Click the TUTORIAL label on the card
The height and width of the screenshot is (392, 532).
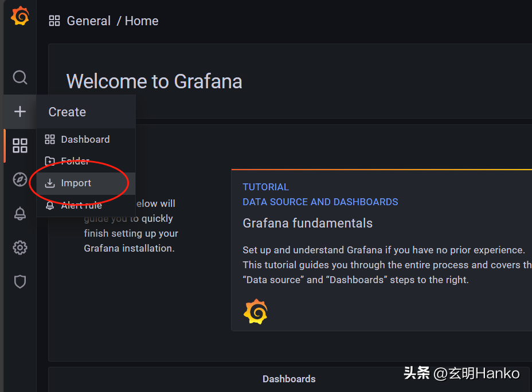point(265,187)
